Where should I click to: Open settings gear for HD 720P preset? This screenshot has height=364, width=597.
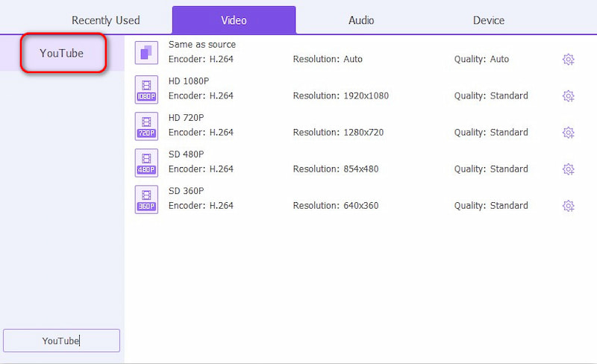[x=568, y=133]
